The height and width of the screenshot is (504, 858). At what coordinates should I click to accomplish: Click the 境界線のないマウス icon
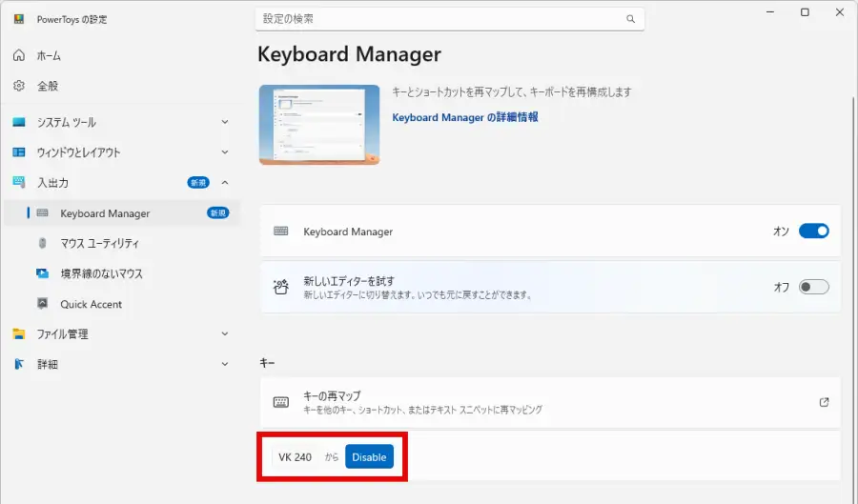coord(42,272)
